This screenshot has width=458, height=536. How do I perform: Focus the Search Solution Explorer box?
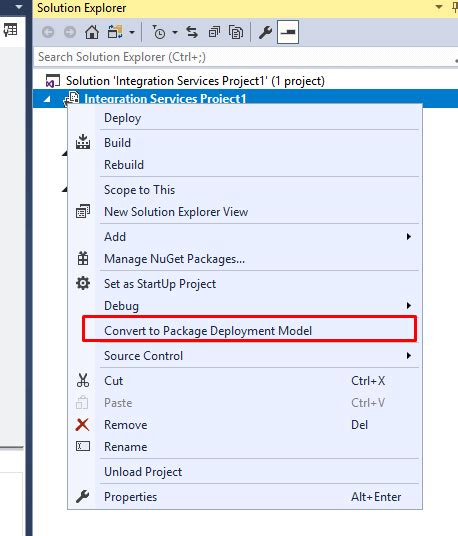pyautogui.click(x=244, y=57)
